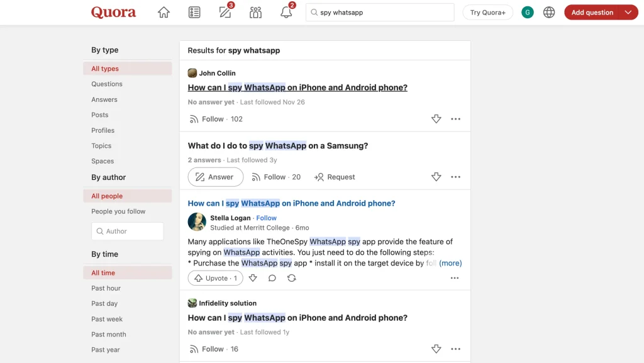Click the Infidelity solution space avatar

coord(192,303)
